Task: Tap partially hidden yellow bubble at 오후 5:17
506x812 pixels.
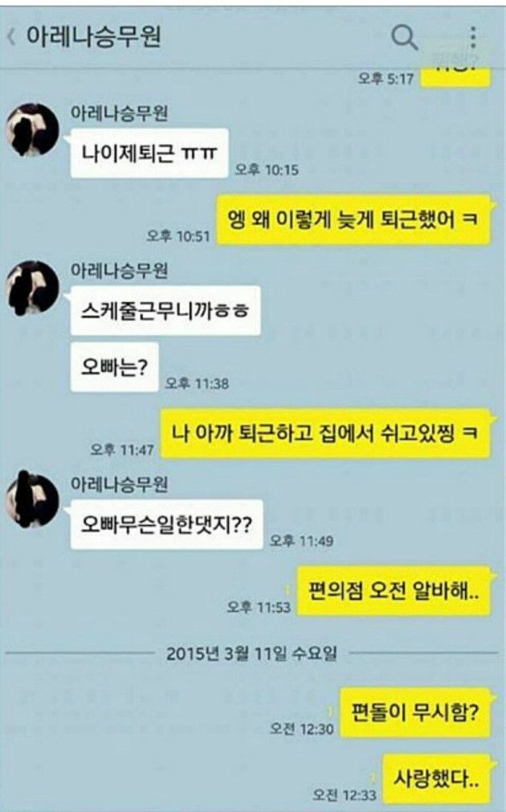Action: click(455, 76)
